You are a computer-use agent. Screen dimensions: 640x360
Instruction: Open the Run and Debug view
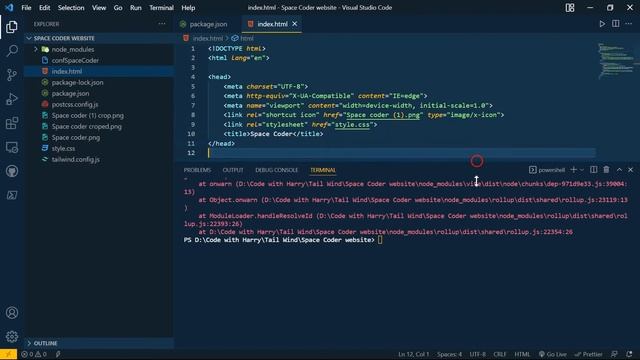point(12,99)
